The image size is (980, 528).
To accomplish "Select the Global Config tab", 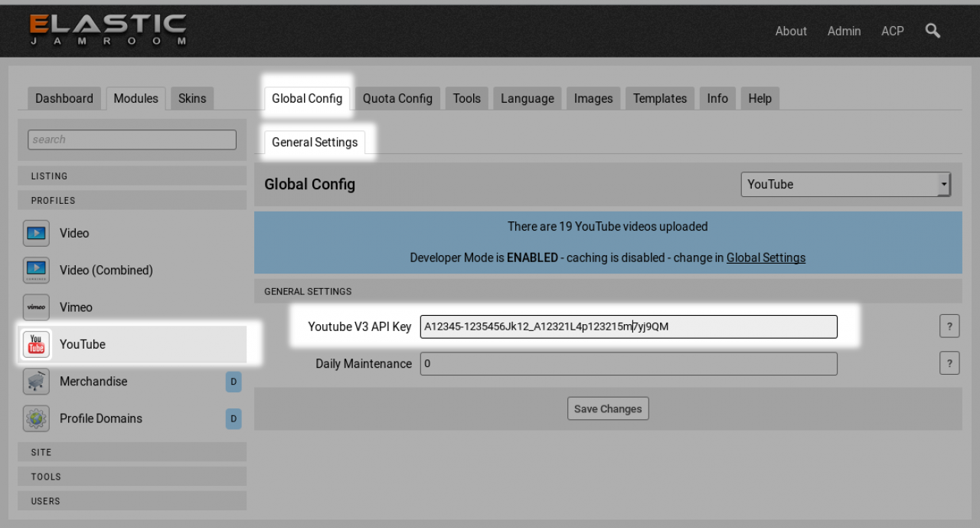I will [x=307, y=98].
